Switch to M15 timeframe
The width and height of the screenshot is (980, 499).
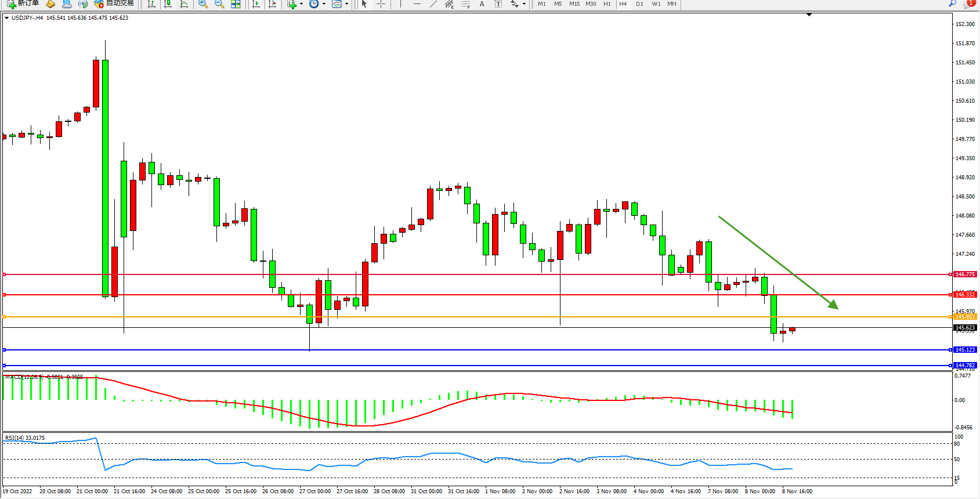(x=574, y=4)
